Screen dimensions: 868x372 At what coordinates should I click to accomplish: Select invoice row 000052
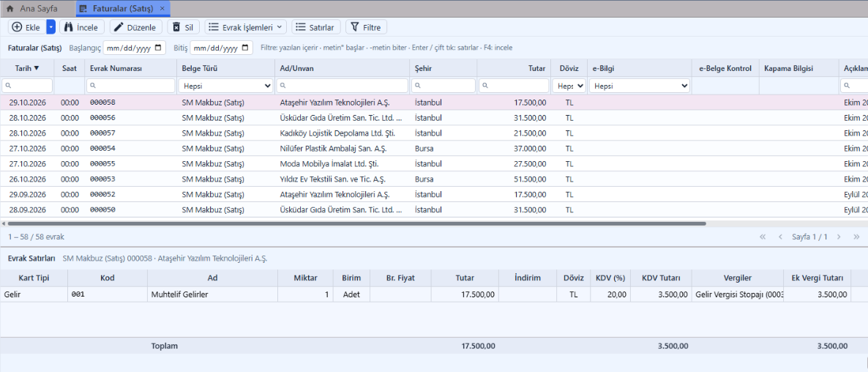(434, 195)
